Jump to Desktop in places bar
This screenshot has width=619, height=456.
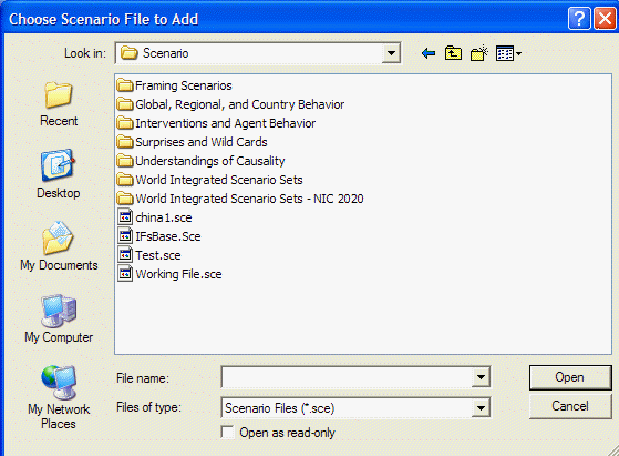click(x=58, y=175)
